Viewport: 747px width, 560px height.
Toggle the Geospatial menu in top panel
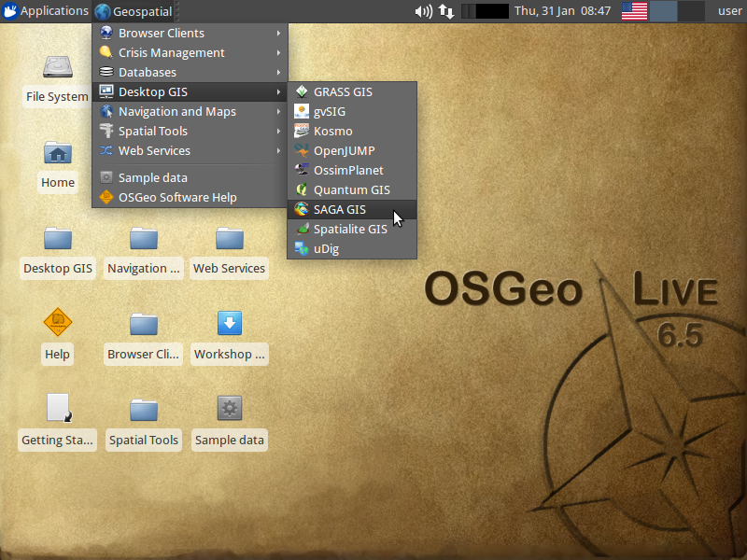tap(134, 11)
